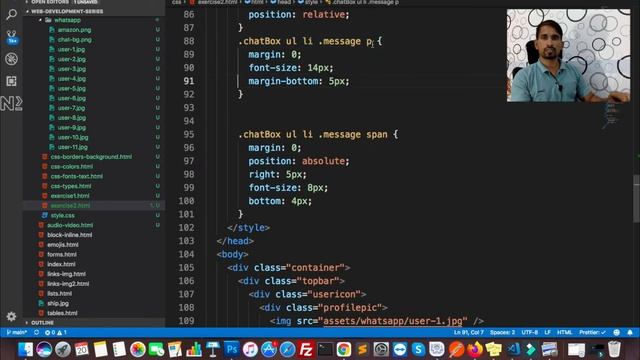640x360 pixels.
Task: Open emojis.html file
Action: 62,244
